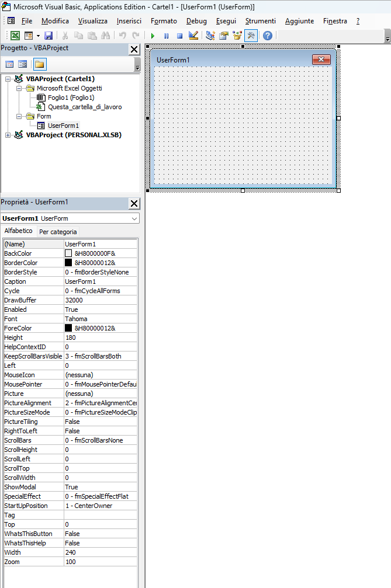The image size is (391, 588).
Task: Collapse the Form folder node
Action: [x=19, y=117]
